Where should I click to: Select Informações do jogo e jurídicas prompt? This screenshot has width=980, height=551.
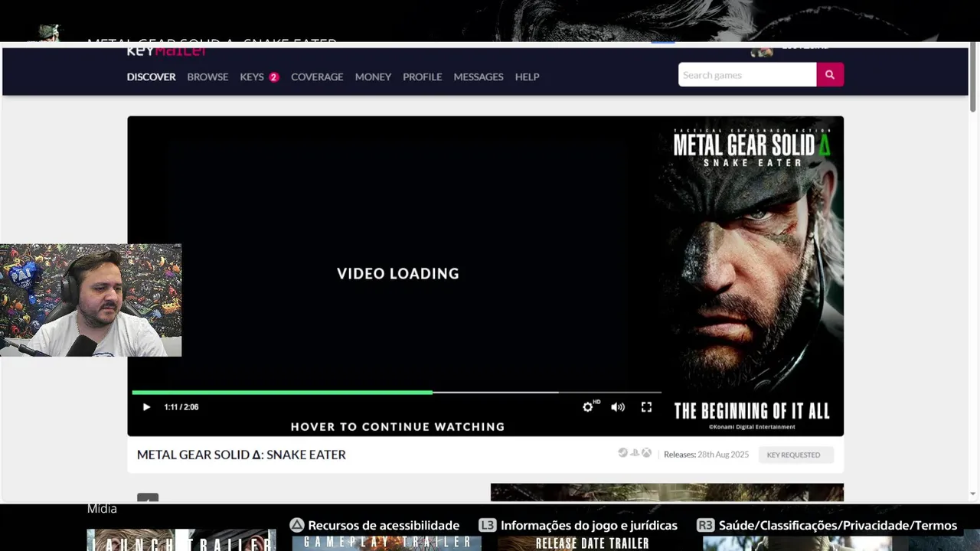point(578,526)
